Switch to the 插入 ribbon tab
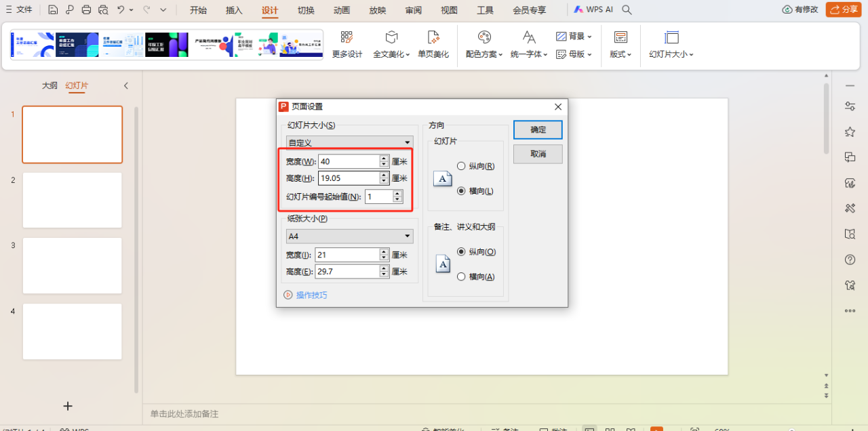 tap(233, 10)
